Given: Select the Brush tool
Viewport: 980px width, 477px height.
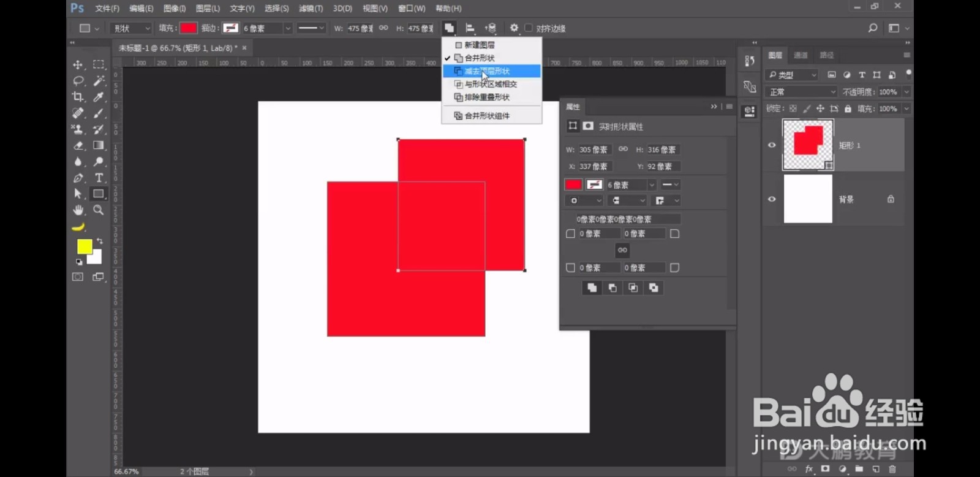Looking at the screenshot, I should click(98, 113).
